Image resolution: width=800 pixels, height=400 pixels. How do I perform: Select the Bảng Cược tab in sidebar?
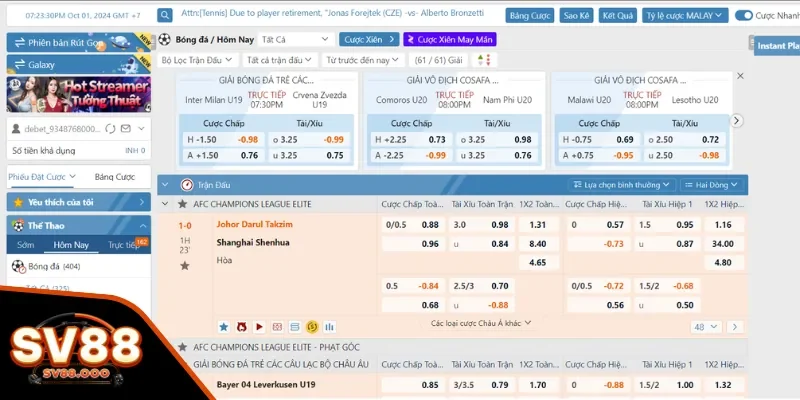click(115, 177)
